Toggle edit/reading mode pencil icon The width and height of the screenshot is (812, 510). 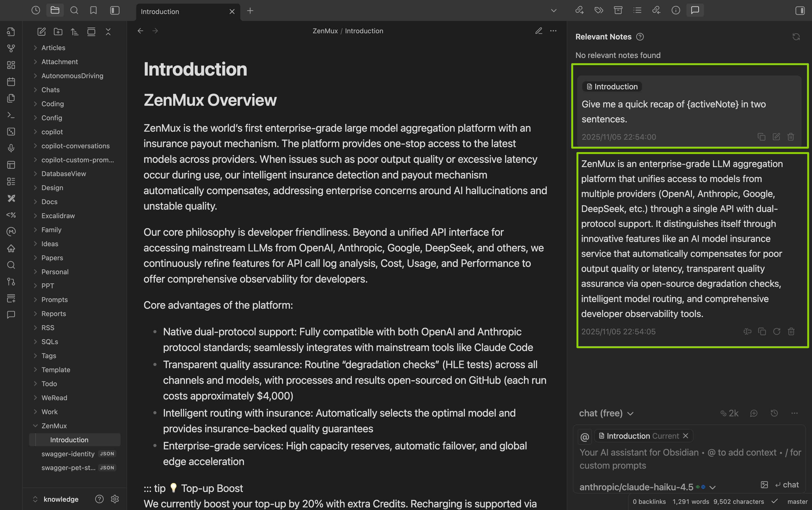point(539,31)
